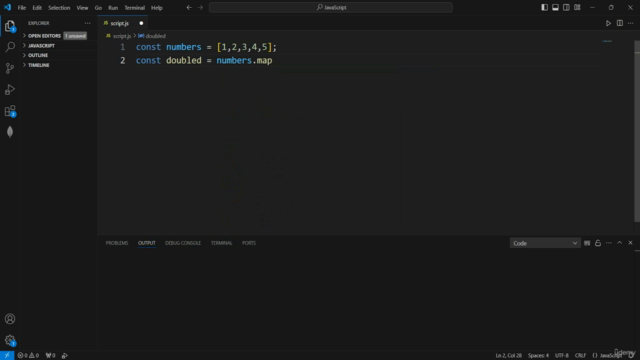Click the 1 unsaved badge
This screenshot has width=640, height=360.
click(75, 36)
